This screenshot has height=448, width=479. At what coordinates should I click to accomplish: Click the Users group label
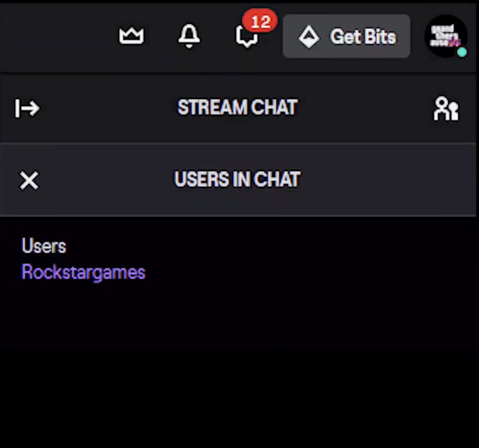pos(44,246)
